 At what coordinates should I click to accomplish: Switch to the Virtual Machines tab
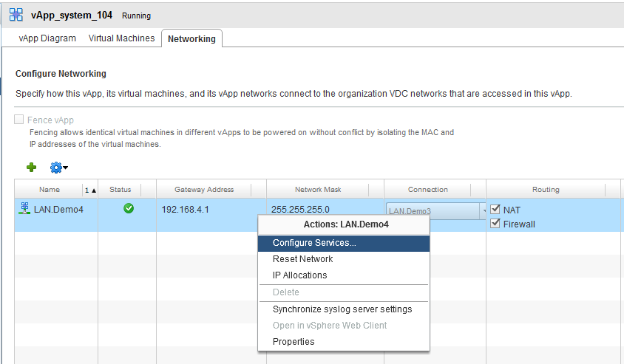pos(121,38)
